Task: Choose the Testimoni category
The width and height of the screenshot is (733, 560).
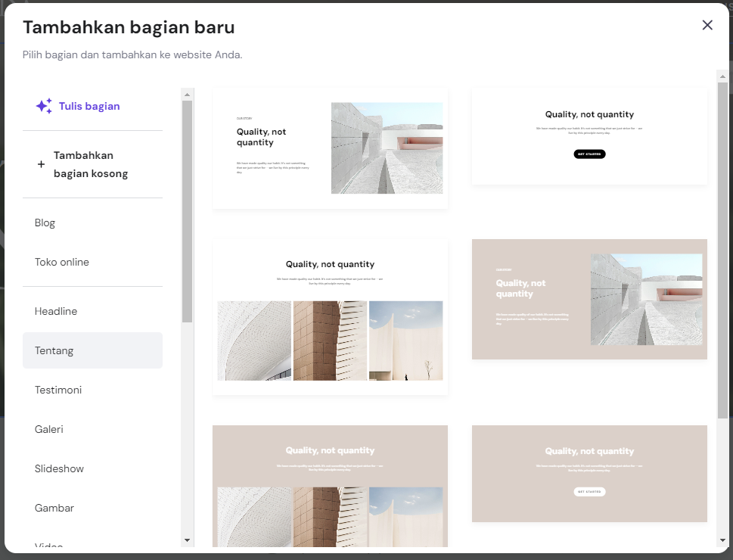Action: tap(58, 390)
